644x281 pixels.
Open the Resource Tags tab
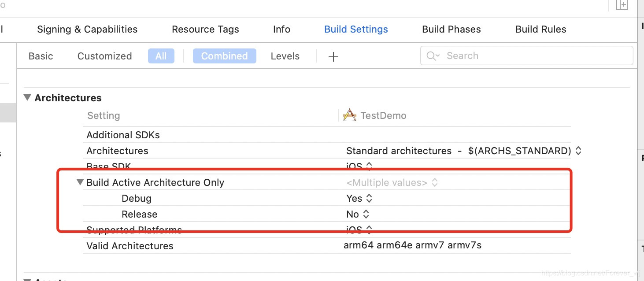pyautogui.click(x=205, y=30)
